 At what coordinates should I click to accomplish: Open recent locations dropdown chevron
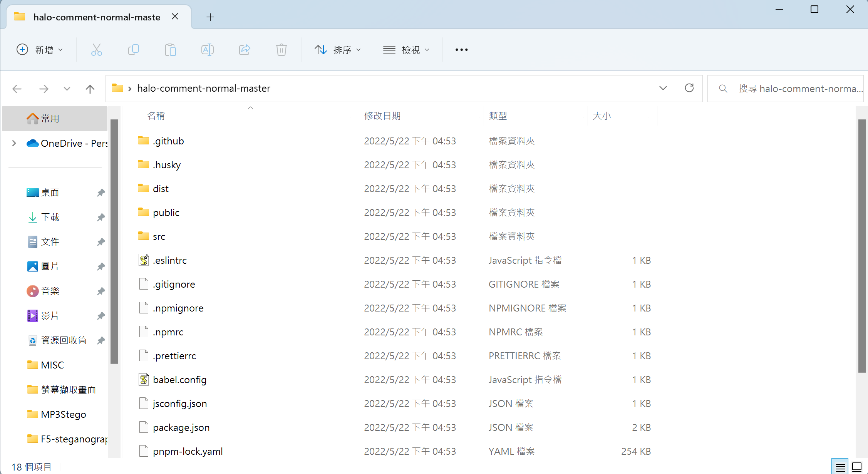click(67, 89)
